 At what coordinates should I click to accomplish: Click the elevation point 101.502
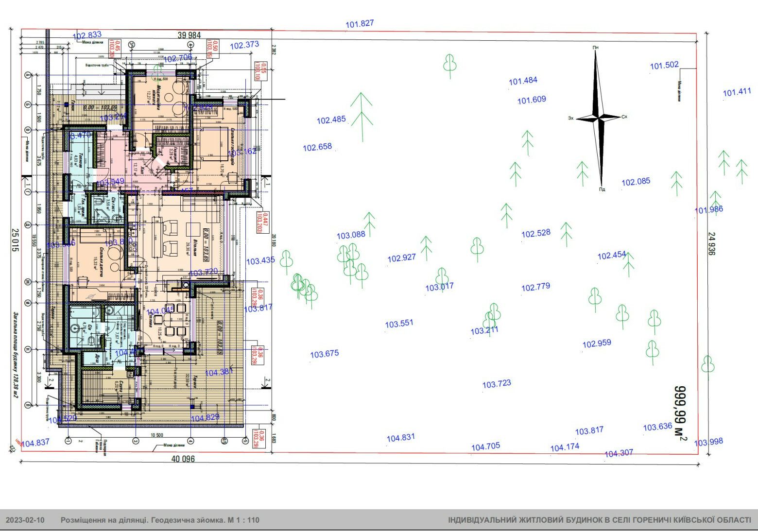point(664,65)
